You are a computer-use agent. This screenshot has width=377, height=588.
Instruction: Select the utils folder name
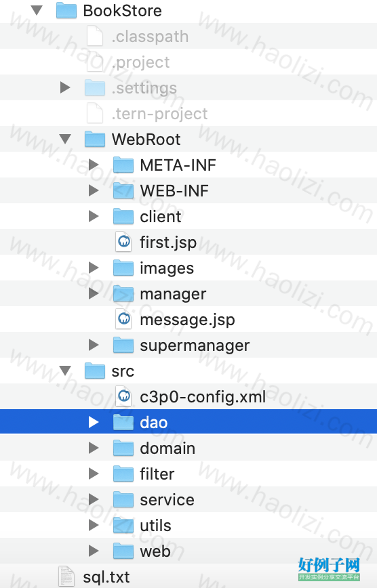coord(156,526)
